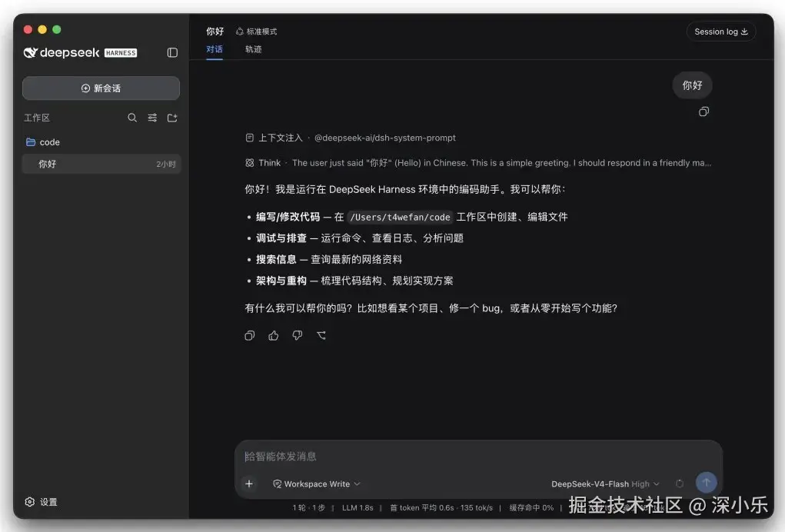This screenshot has height=532, width=785.
Task: Focus the 给智能体发消息 message input
Action: [x=478, y=457]
